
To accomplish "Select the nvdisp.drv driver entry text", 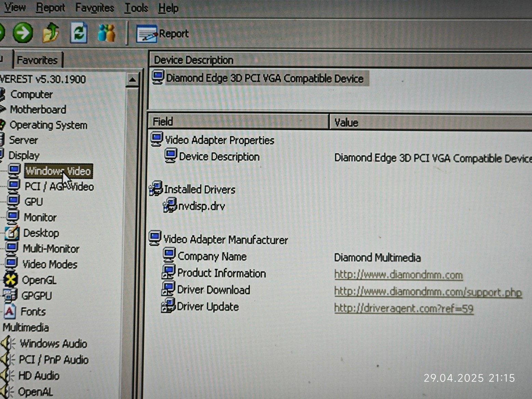I will 202,206.
